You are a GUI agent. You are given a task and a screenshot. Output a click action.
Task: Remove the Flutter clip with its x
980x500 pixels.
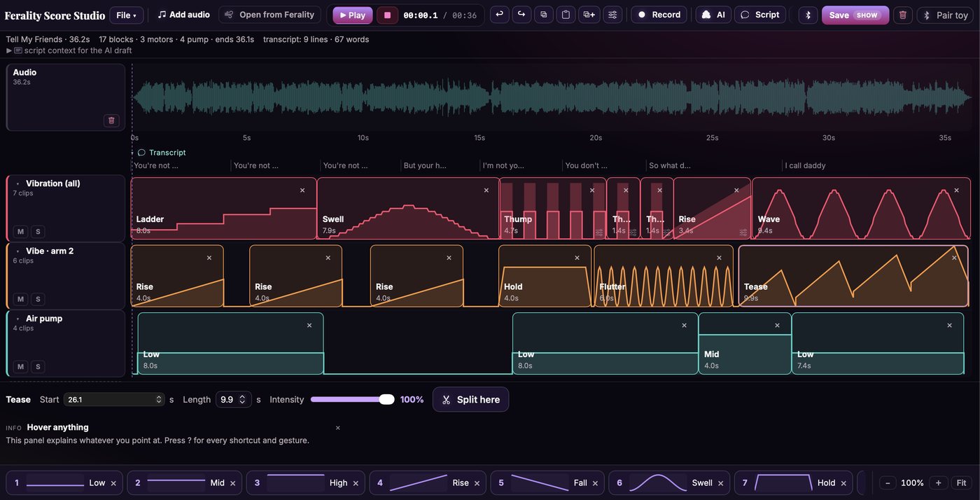[719, 258]
